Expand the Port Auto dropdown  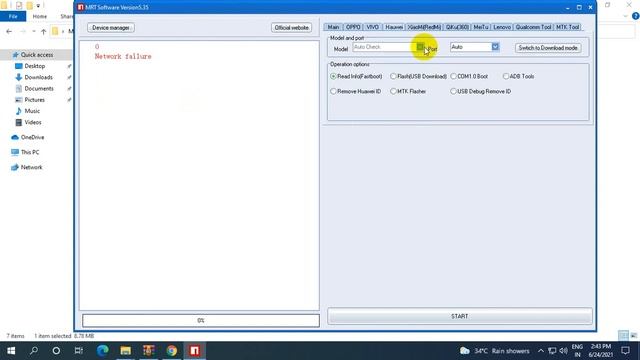(x=495, y=47)
